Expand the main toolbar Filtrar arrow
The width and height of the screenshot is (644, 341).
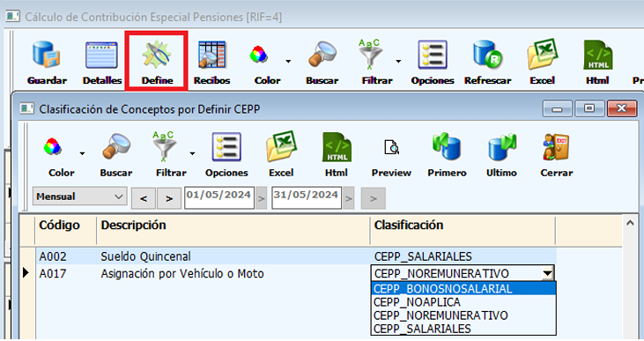point(398,61)
